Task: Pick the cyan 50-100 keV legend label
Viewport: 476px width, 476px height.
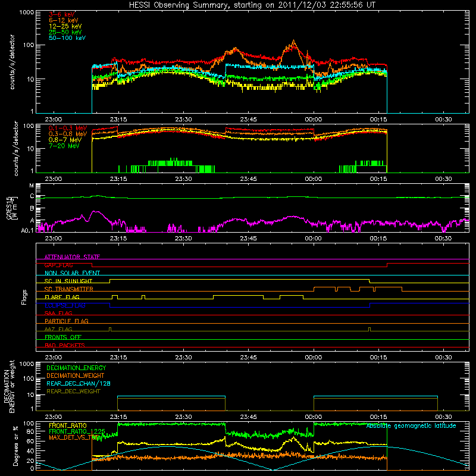Action: [x=67, y=38]
